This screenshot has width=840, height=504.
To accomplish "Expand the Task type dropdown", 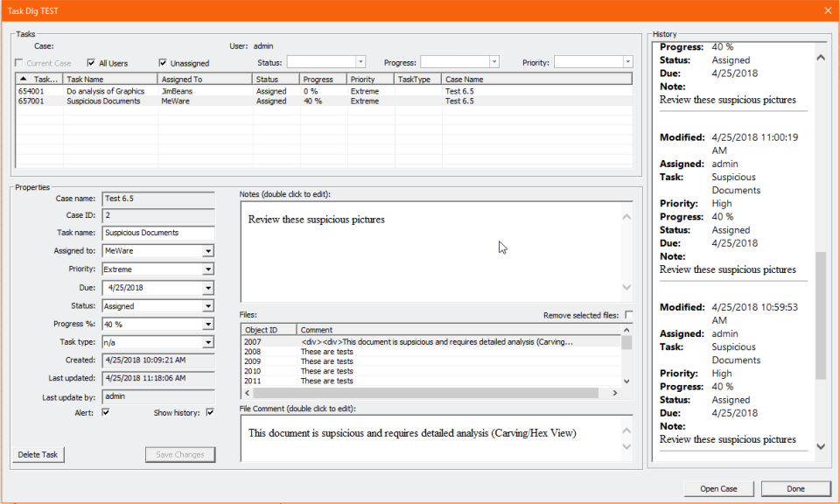I will (208, 341).
